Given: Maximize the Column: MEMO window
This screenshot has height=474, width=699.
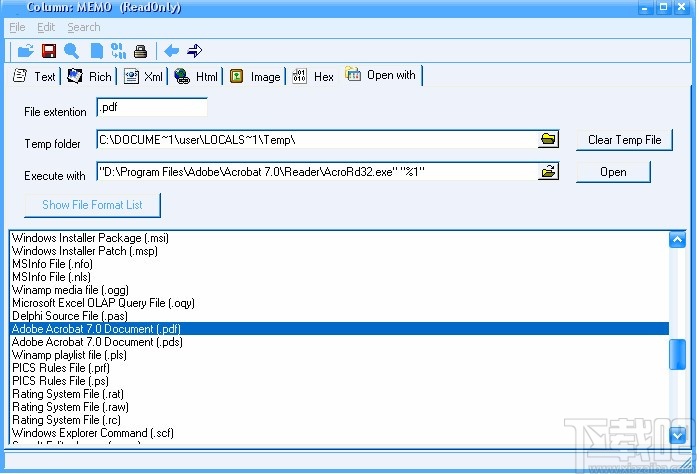Looking at the screenshot, I should pyautogui.click(x=663, y=7).
